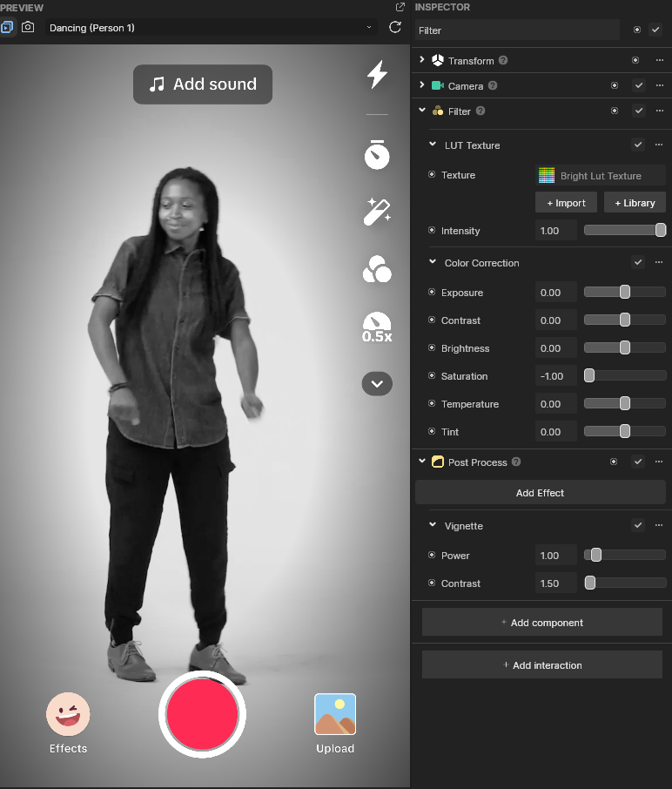Click the Add component button
Viewport: 672px width, 789px height.
tap(542, 623)
